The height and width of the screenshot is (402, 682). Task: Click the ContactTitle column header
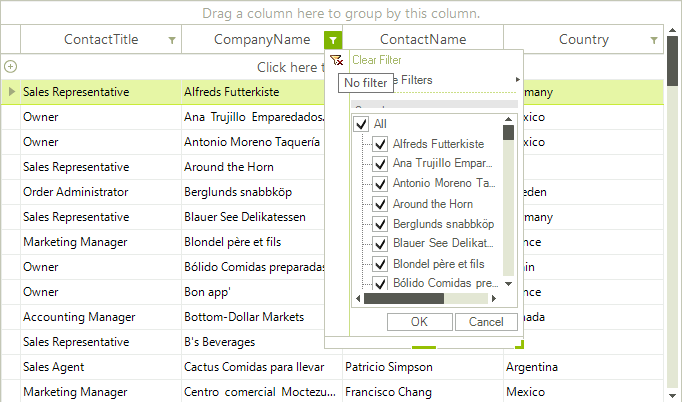101,40
